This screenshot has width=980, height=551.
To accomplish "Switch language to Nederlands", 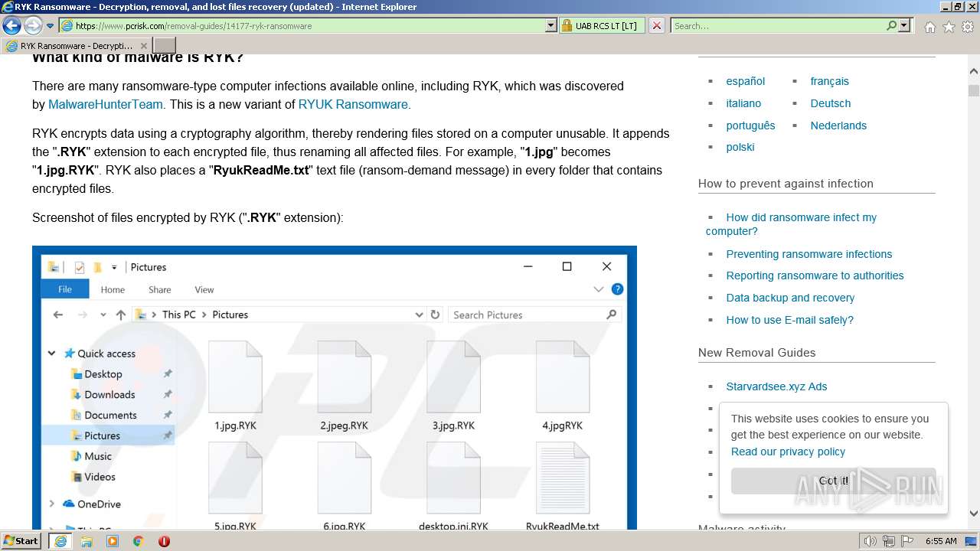I will (x=838, y=126).
